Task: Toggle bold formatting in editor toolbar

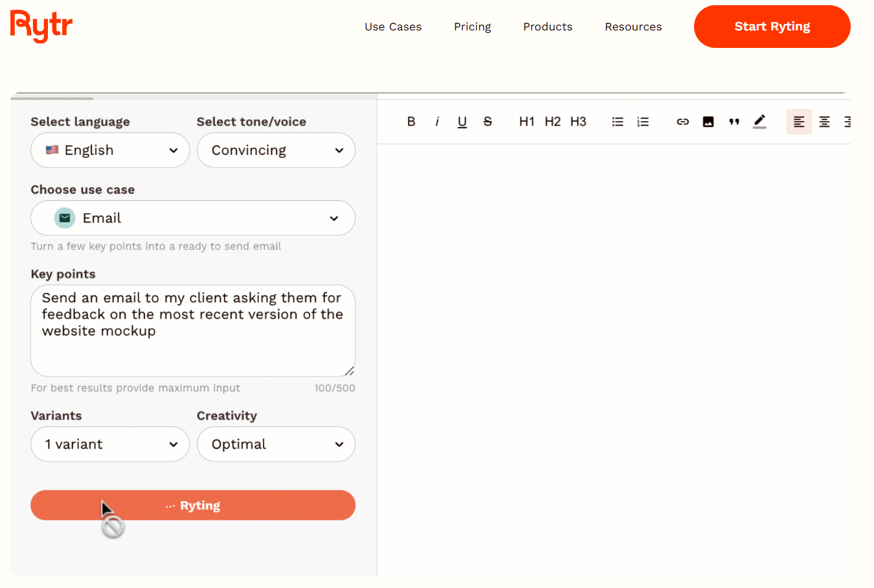Action: 411,122
